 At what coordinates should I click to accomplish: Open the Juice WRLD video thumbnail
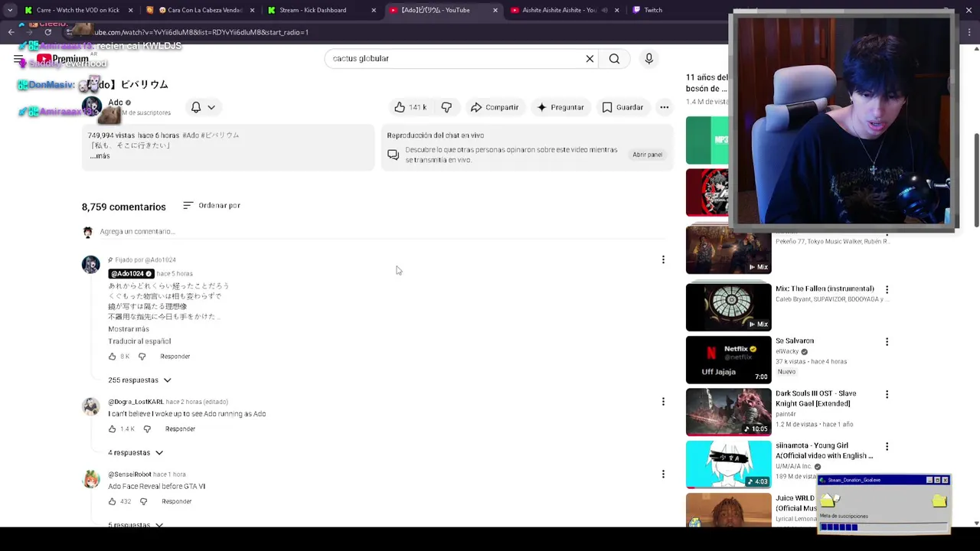click(728, 510)
